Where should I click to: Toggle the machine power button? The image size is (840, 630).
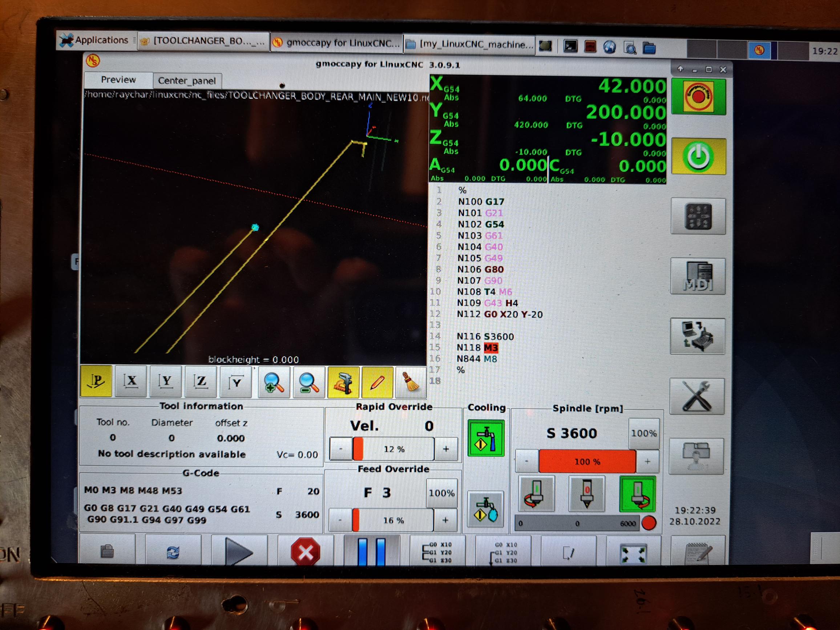[x=698, y=157]
